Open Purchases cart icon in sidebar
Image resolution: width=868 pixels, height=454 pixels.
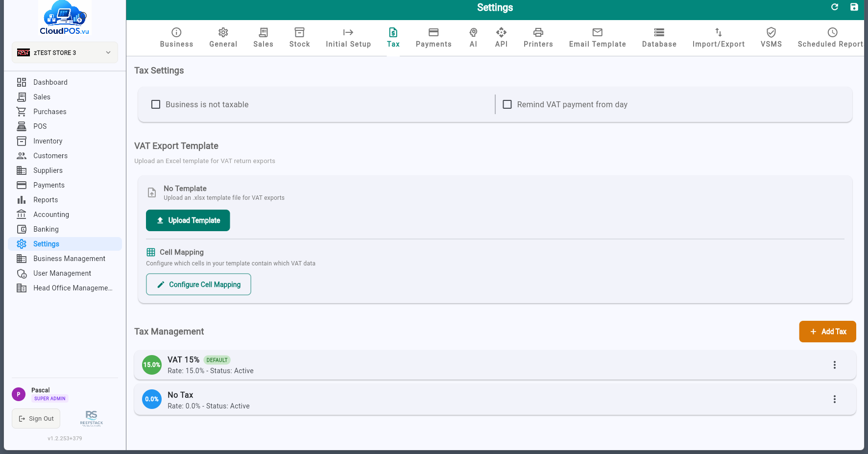point(22,112)
